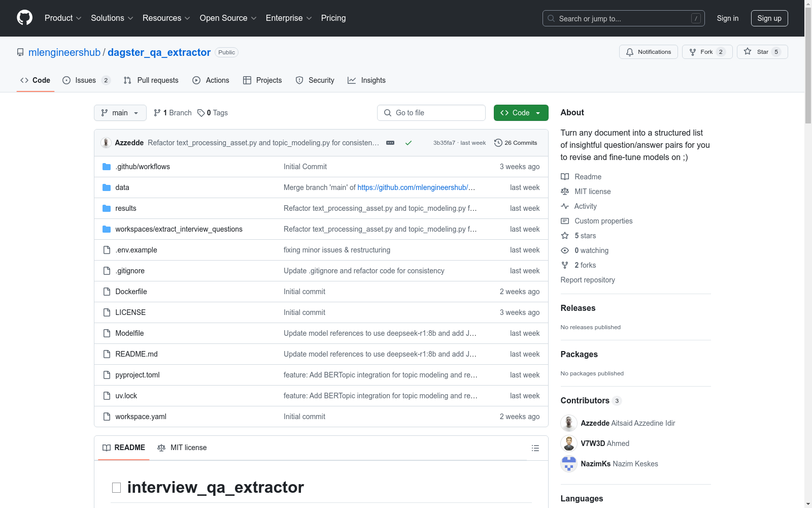Screen dimensions: 812x508
Task: Open the uv.lock file
Action: (x=126, y=396)
